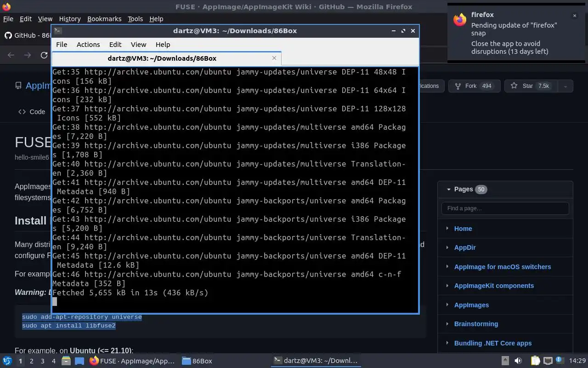Click the Firefox icon in the notification
This screenshot has height=368, width=588.
tap(460, 20)
